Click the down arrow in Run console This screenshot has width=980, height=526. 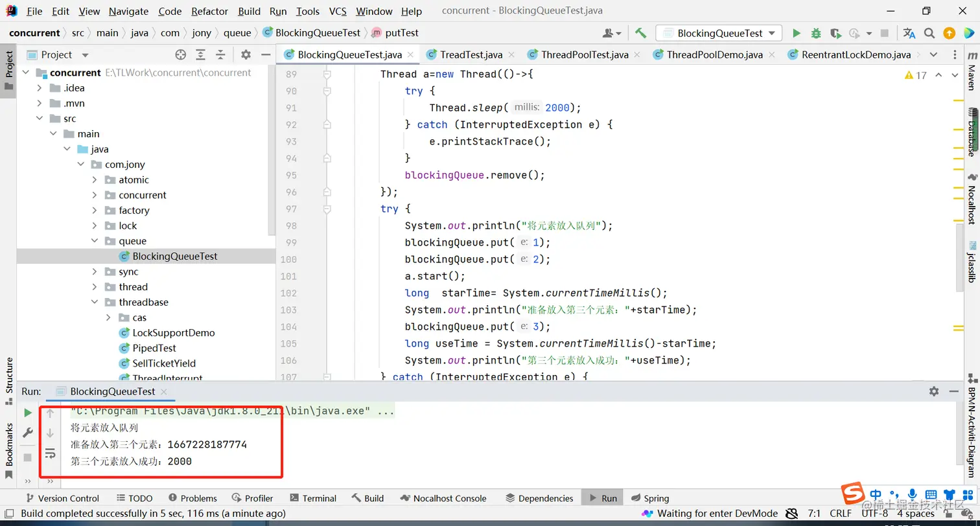click(x=50, y=433)
